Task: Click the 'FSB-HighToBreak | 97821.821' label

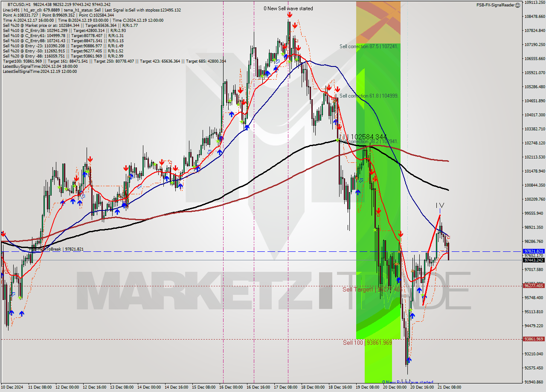Action: (x=57, y=249)
